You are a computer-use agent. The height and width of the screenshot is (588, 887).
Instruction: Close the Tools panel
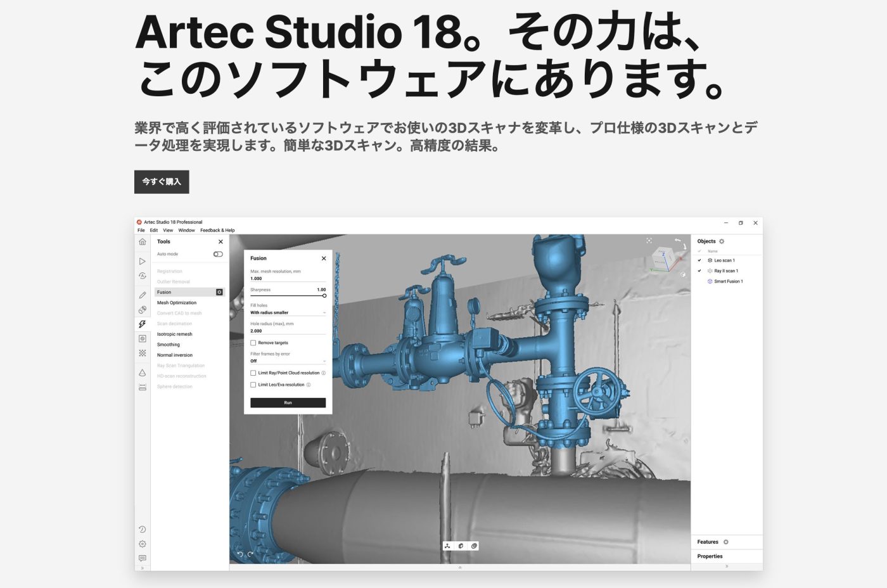(x=220, y=242)
